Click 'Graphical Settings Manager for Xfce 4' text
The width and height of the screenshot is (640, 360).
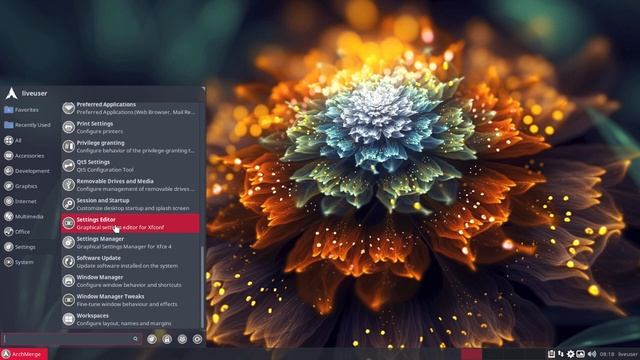124,247
